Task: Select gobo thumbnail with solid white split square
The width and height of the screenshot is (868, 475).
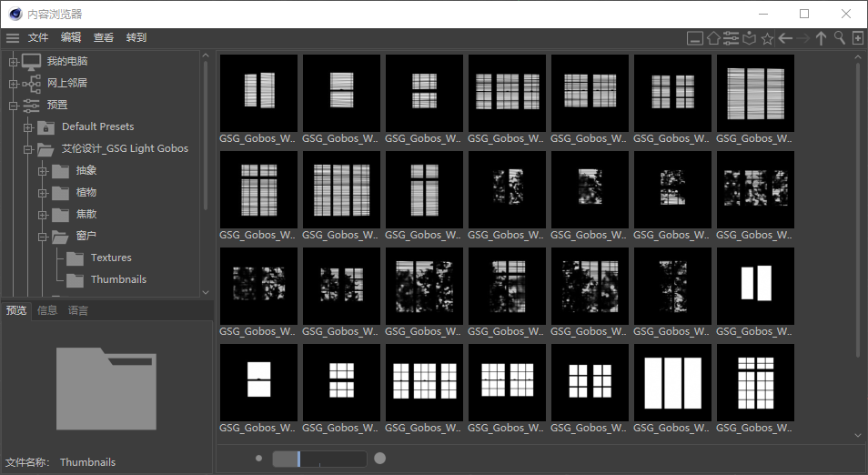Action: [x=258, y=383]
